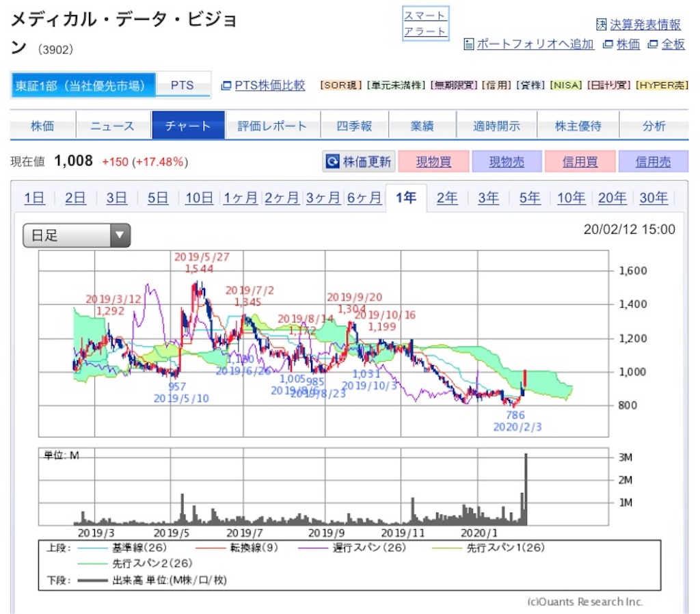
Task: Open the 株主優待 tab
Action: coord(578,126)
